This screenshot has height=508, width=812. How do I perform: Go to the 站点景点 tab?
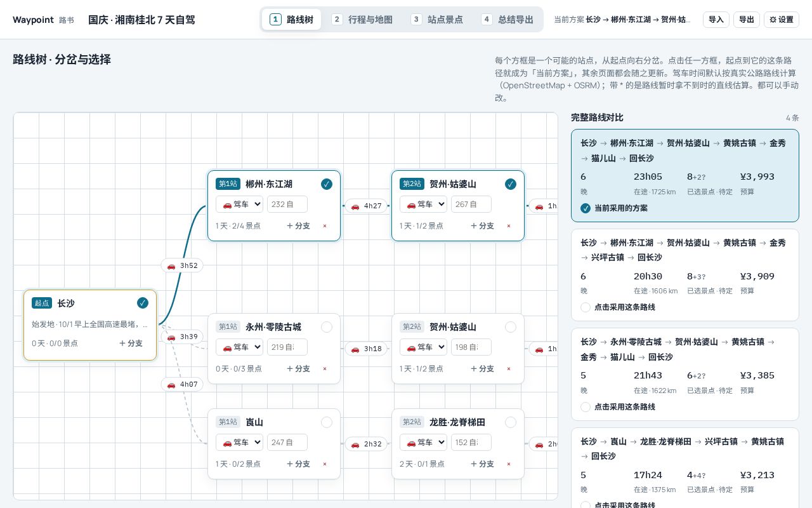(437, 20)
